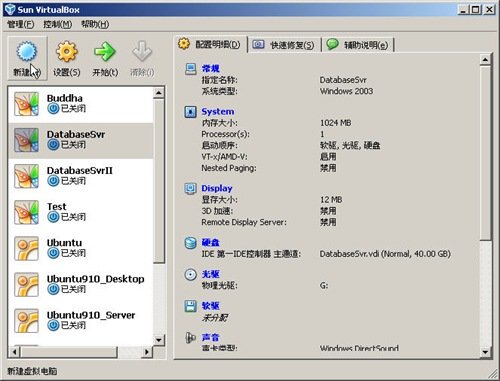Click VM list scroll down arrow
Screen dimensions: 500x381
[159, 340]
